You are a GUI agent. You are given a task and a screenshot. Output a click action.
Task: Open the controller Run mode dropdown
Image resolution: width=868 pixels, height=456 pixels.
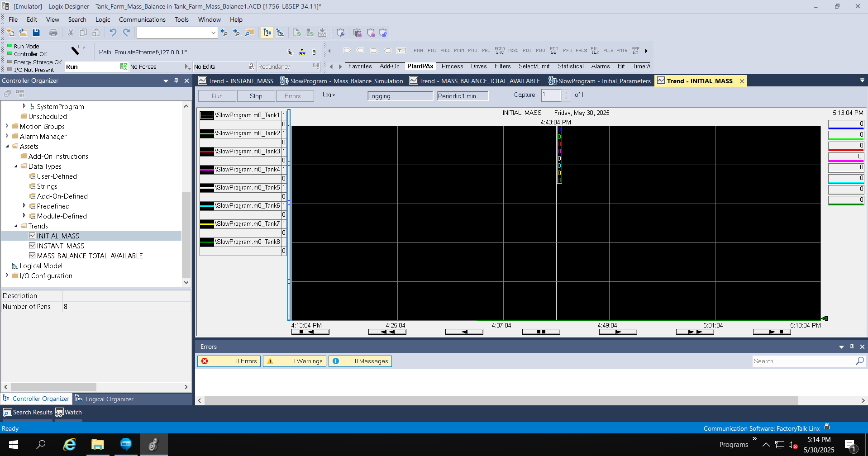(x=124, y=66)
